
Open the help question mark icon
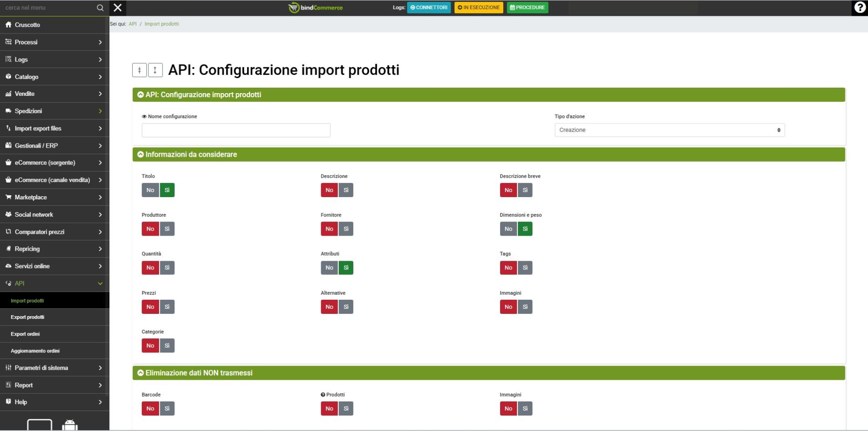pos(859,8)
